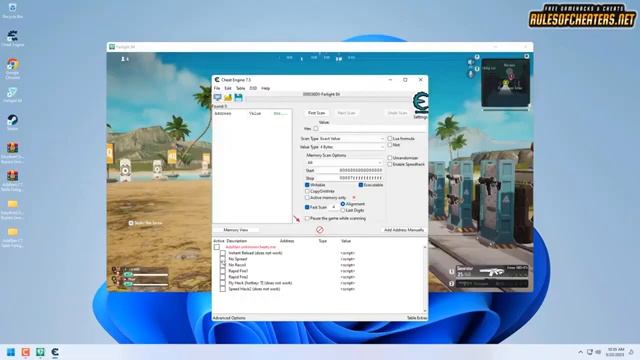
Task: Open the second WinRAR archive on desktop
Action: tap(12, 180)
